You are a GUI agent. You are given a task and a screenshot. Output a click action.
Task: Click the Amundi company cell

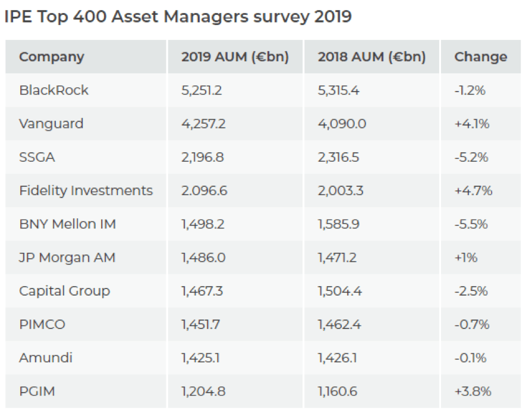45,358
